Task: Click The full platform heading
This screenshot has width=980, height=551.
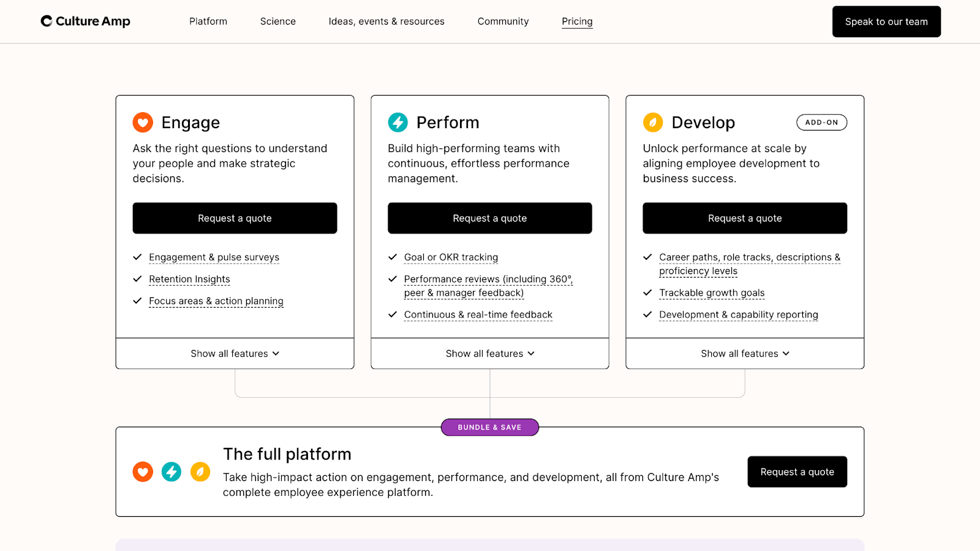Action: pyautogui.click(x=287, y=454)
